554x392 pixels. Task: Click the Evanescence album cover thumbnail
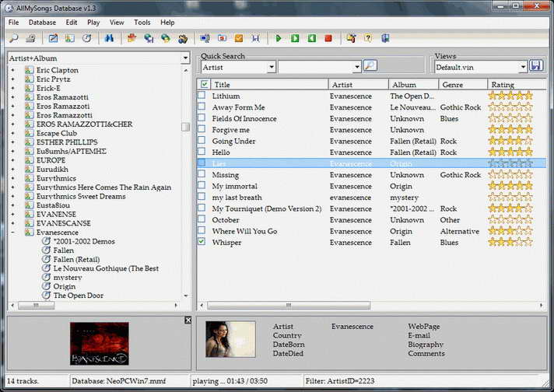pyautogui.click(x=100, y=343)
